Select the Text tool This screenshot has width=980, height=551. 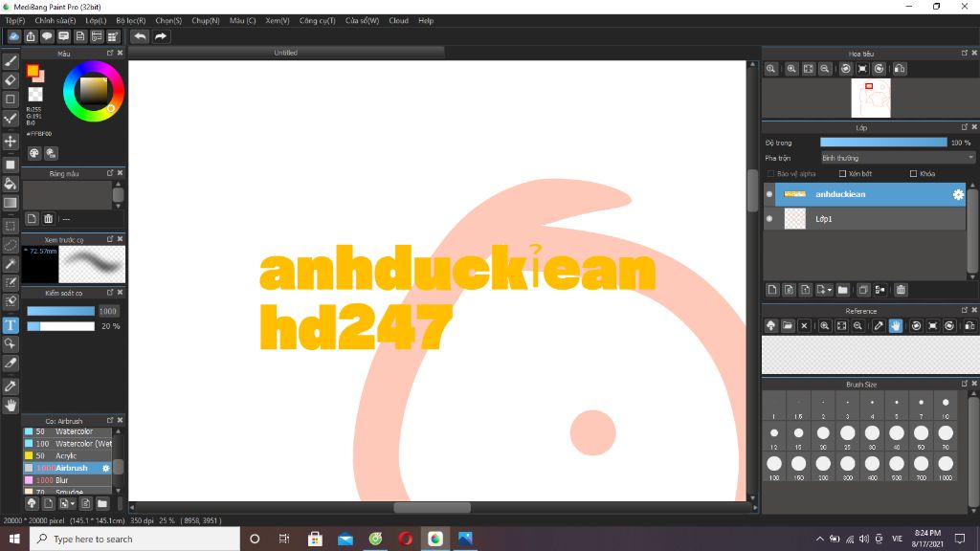point(11,325)
